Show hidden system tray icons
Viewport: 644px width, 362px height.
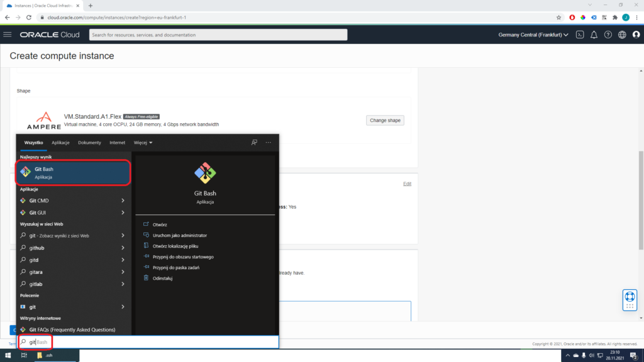568,356
